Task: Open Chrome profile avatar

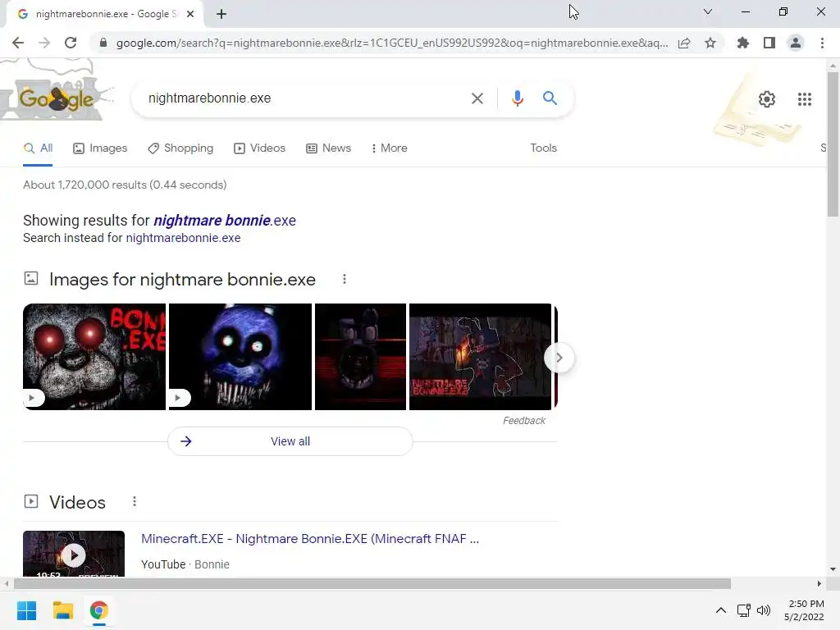Action: (x=796, y=43)
